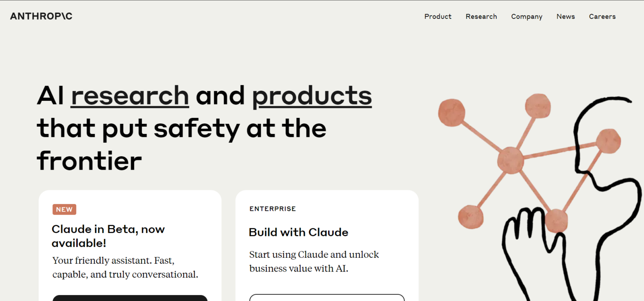The height and width of the screenshot is (301, 644).
Task: Go to the Research nav item
Action: pos(481,16)
